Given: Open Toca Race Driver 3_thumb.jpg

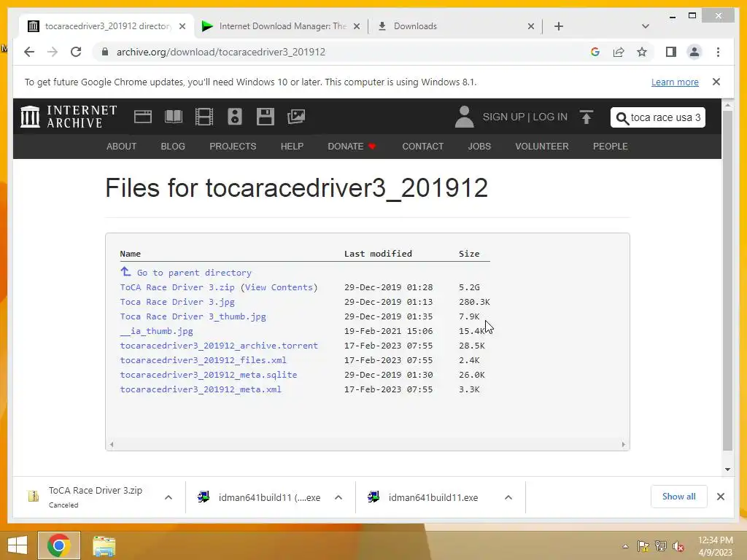Looking at the screenshot, I should point(193,316).
